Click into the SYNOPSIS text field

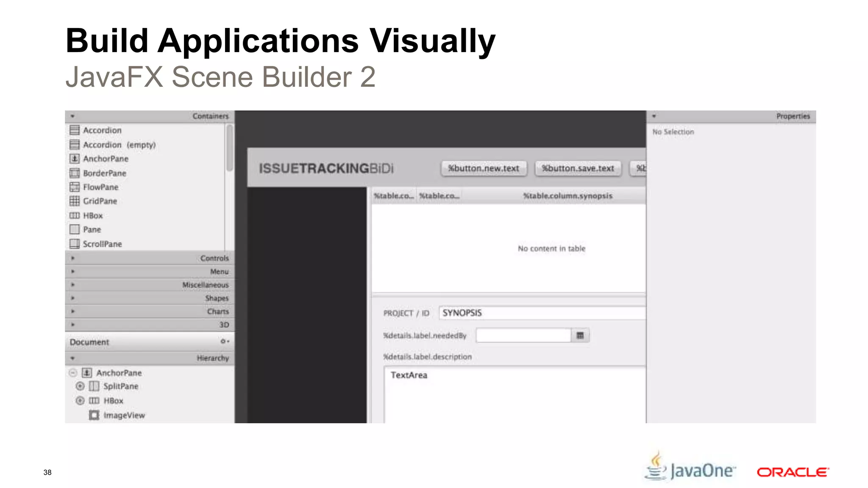(542, 313)
